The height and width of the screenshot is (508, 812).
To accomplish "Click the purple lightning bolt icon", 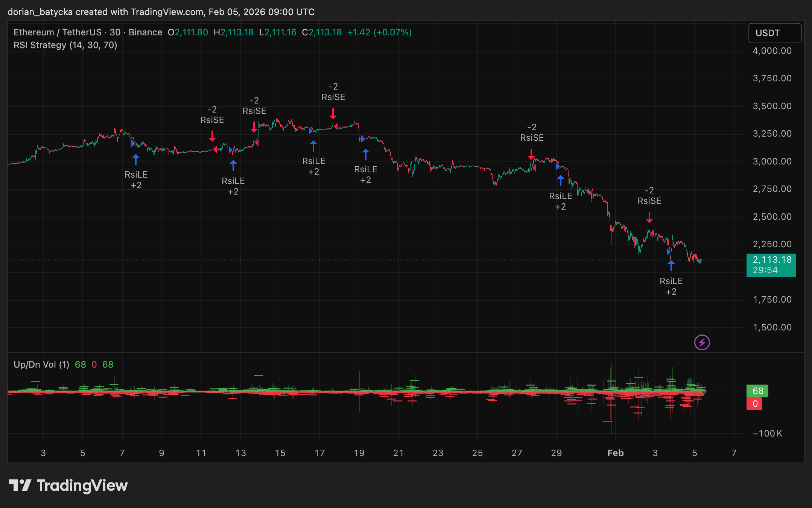I will point(702,342).
